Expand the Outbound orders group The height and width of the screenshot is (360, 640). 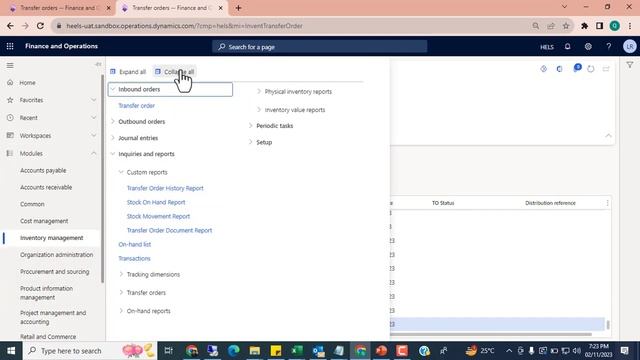113,122
